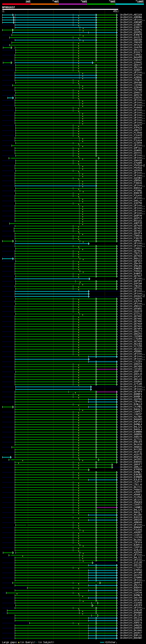Image resolution: width=146 pixels, height=644 pixels.
Task: Open hit UniRef100_A8I164
Action: coord(131,15)
